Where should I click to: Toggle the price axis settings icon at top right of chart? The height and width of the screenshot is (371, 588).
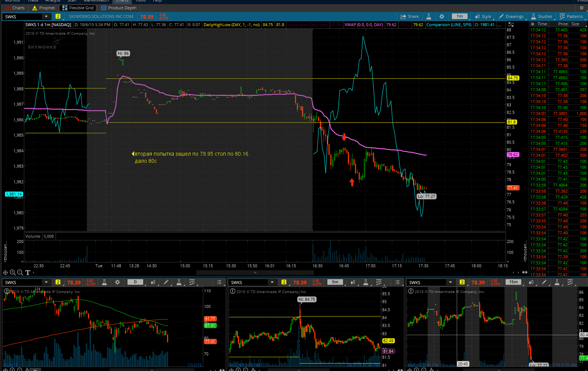[511, 25]
